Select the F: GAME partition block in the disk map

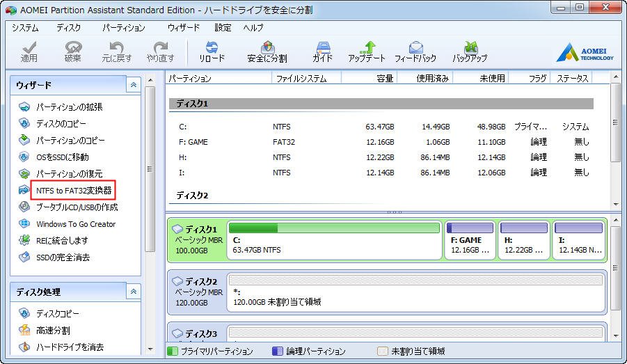point(470,240)
